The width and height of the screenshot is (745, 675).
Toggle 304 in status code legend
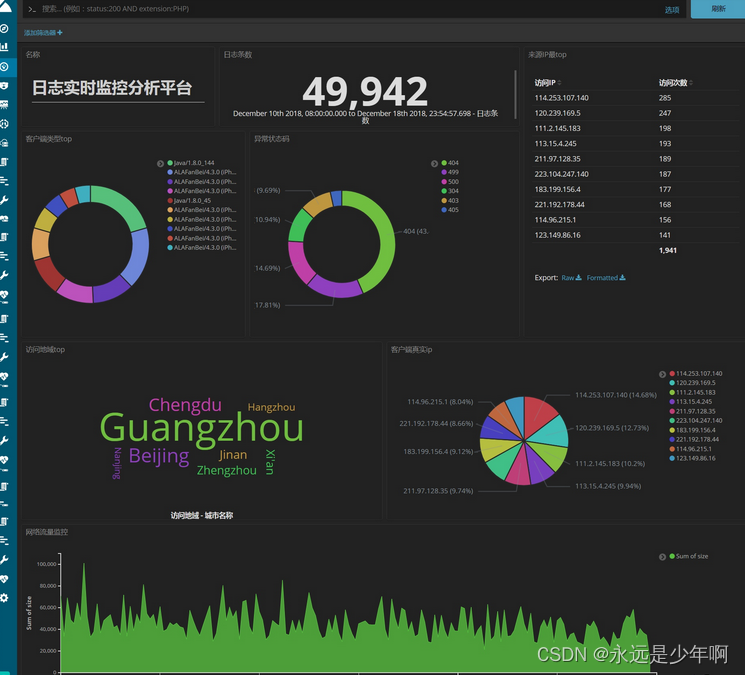450,191
